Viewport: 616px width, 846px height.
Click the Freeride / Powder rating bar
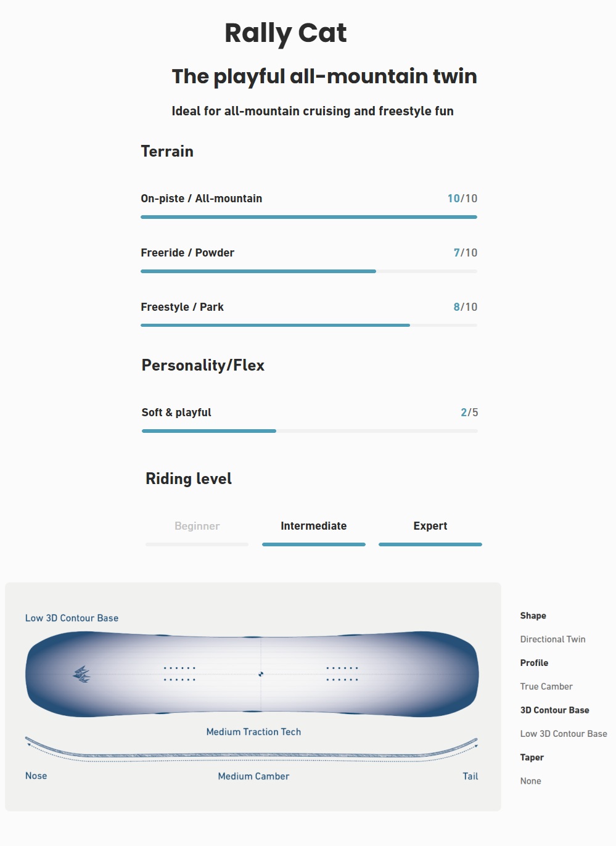pyautogui.click(x=308, y=271)
